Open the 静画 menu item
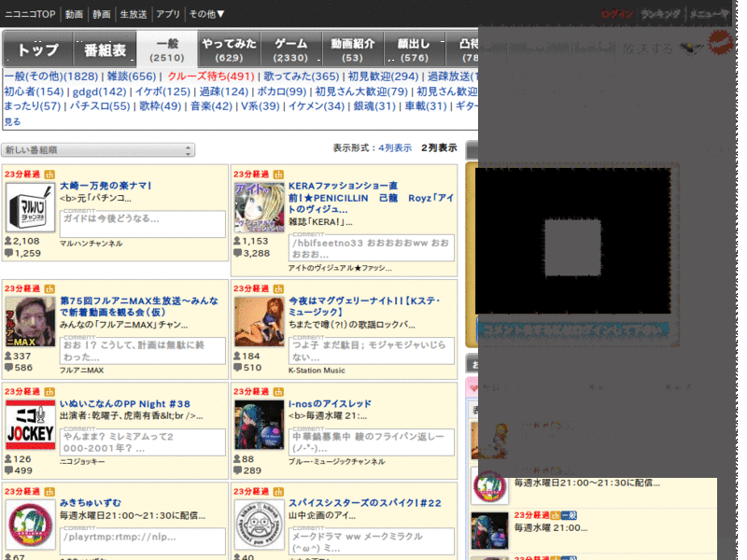This screenshot has width=747, height=560. [x=102, y=14]
